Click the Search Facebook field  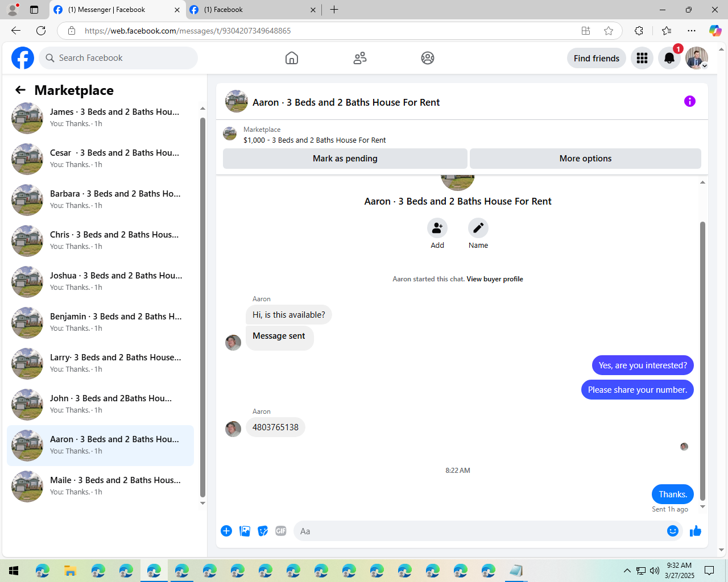(118, 58)
